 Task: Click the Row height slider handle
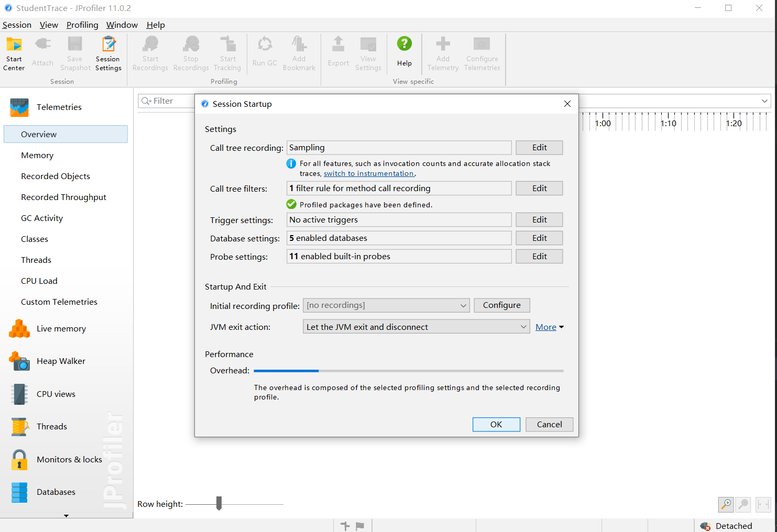pos(219,504)
